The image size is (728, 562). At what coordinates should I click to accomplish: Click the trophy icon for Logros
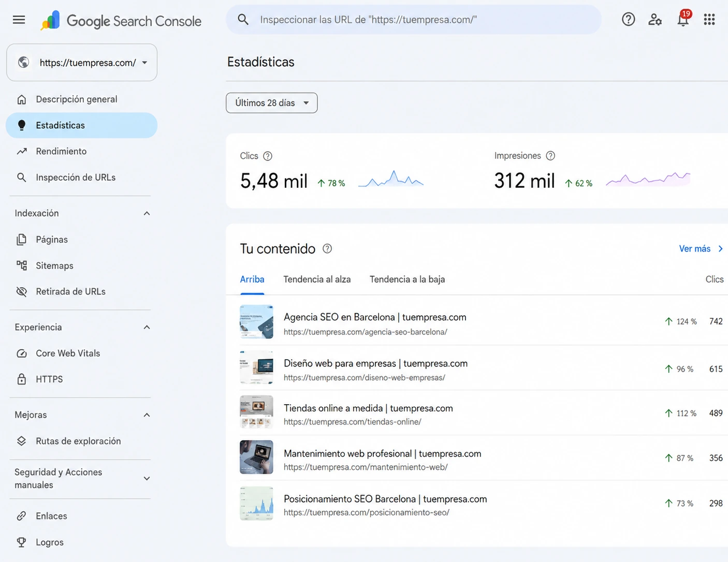21,542
